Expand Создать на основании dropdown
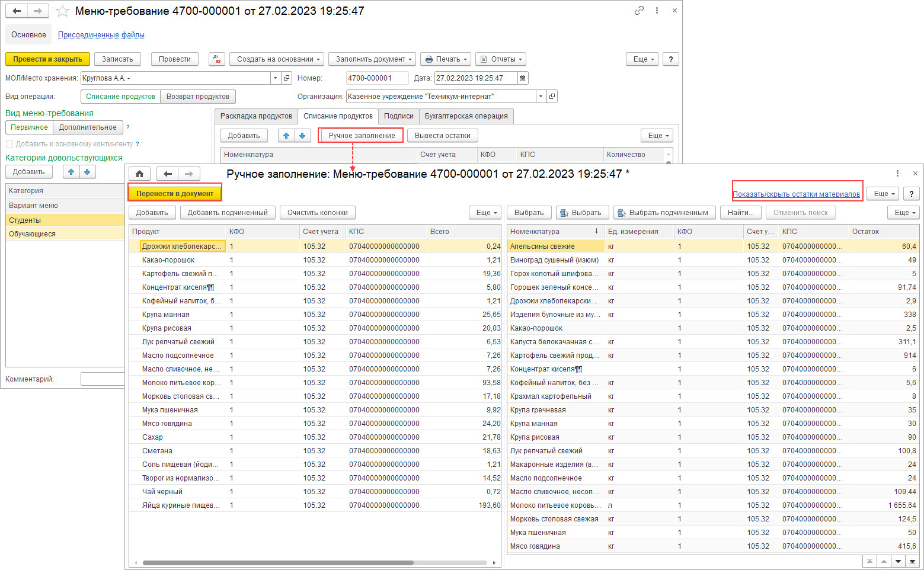This screenshot has height=570, width=924. pos(277,59)
